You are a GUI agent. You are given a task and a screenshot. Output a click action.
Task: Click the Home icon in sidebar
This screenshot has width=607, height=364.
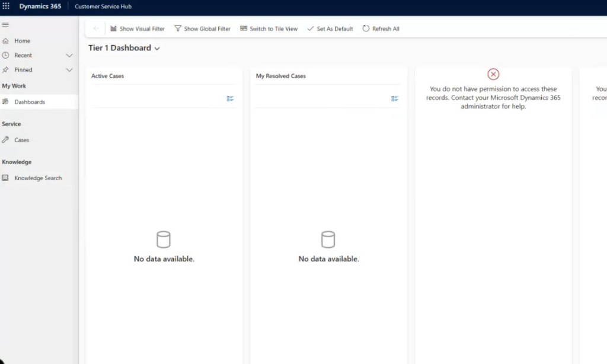point(6,41)
